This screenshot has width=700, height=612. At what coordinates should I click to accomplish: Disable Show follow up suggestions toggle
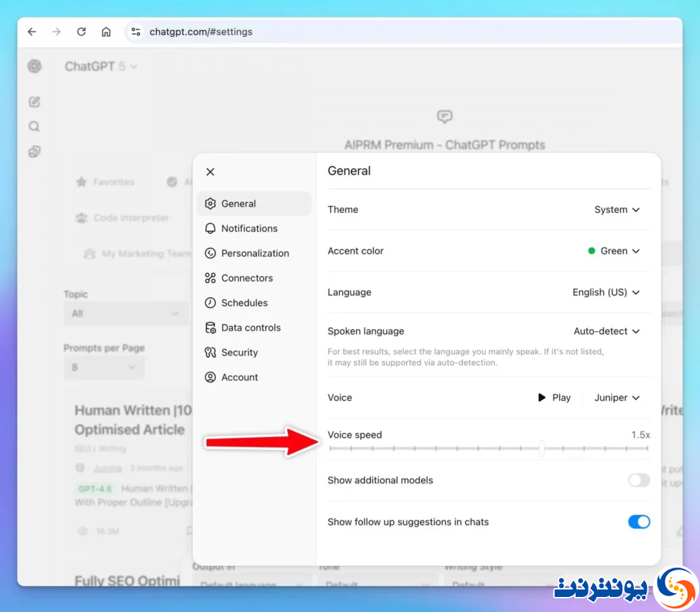pyautogui.click(x=639, y=522)
